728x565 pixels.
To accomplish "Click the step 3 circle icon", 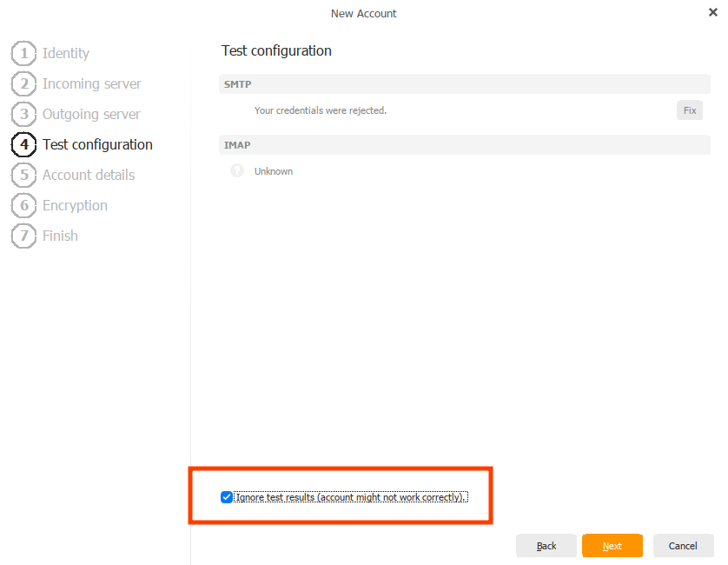I will pyautogui.click(x=23, y=114).
